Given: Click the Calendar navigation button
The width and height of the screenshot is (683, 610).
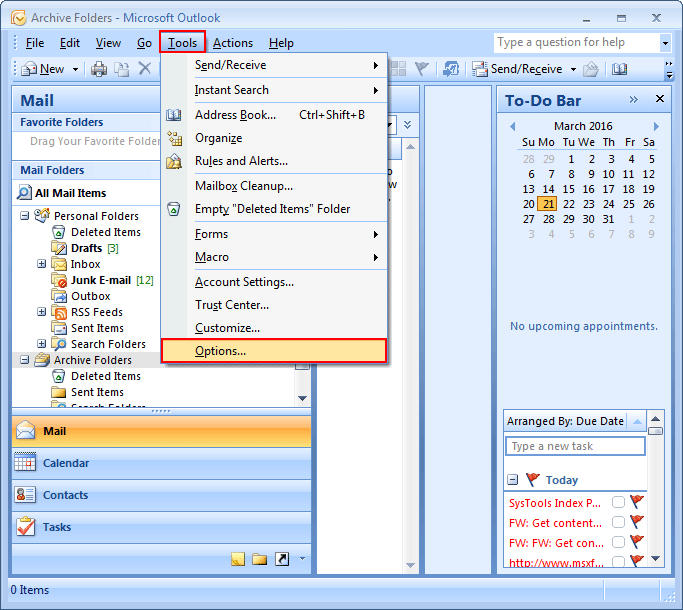Looking at the screenshot, I should [162, 463].
